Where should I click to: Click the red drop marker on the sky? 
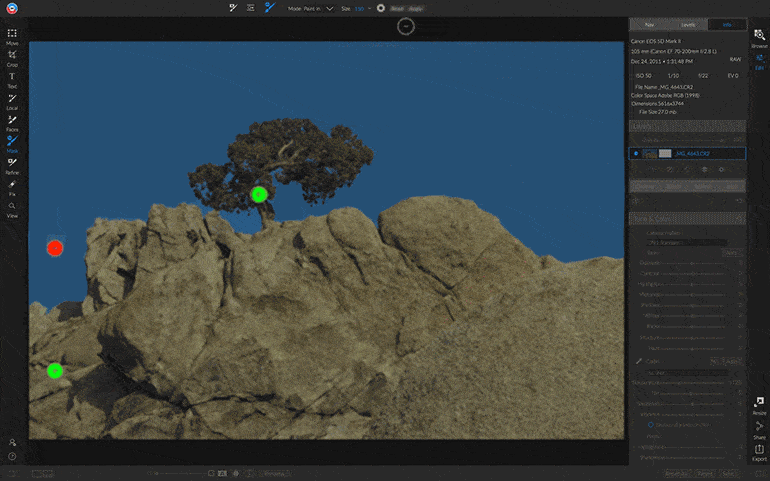tap(55, 248)
